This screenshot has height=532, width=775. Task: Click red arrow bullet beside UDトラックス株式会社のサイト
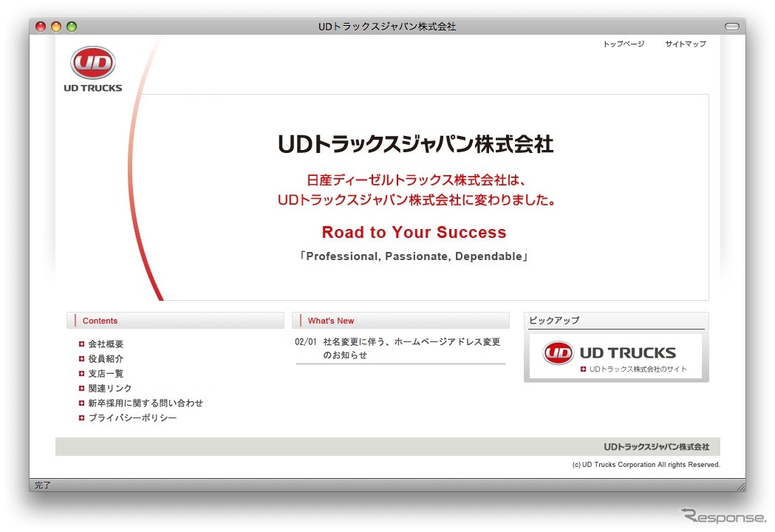pyautogui.click(x=583, y=369)
